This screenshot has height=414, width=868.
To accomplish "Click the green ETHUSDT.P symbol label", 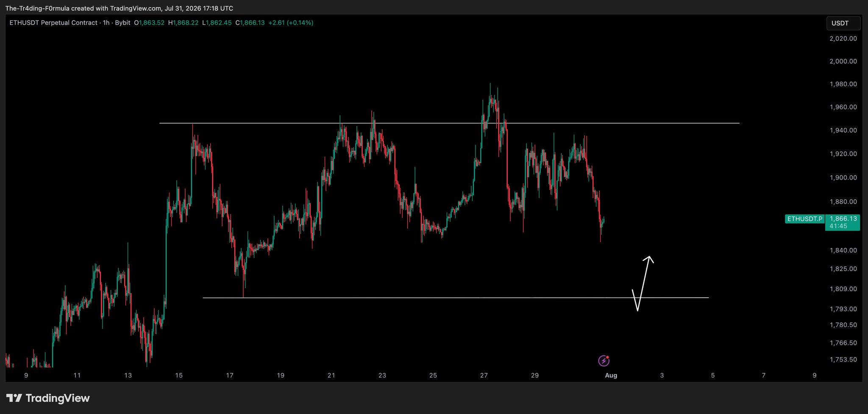I will pos(804,219).
